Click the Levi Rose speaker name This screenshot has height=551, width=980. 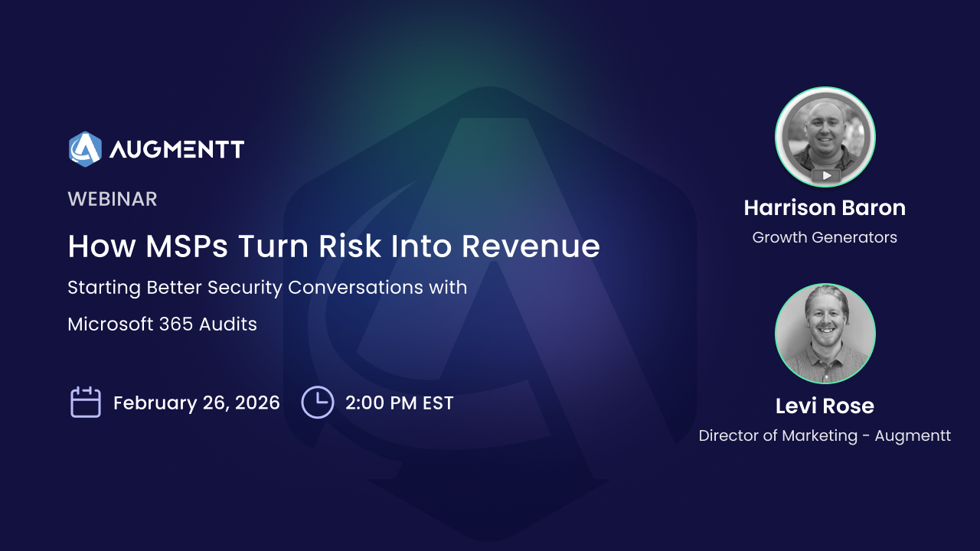[x=825, y=406]
